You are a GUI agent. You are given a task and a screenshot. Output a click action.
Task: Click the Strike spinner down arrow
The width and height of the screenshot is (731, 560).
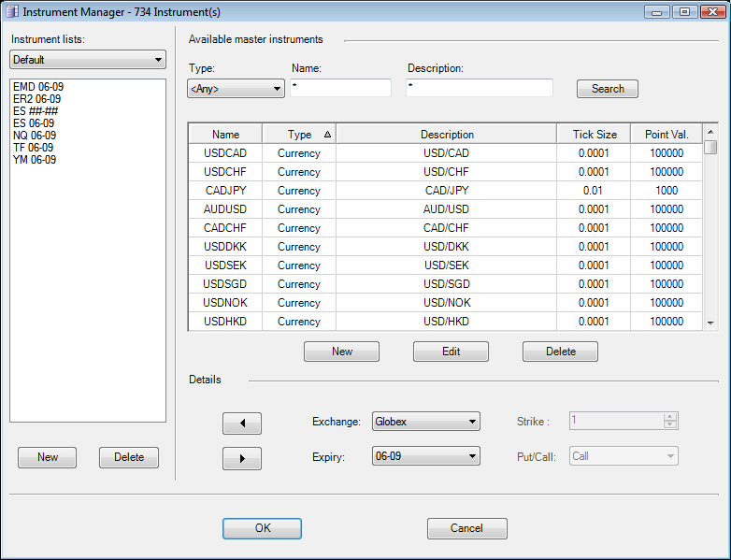(670, 424)
